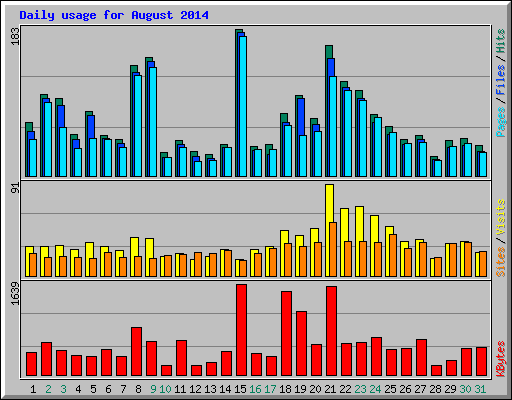Click day label "25" on x-axis

[x=390, y=389]
